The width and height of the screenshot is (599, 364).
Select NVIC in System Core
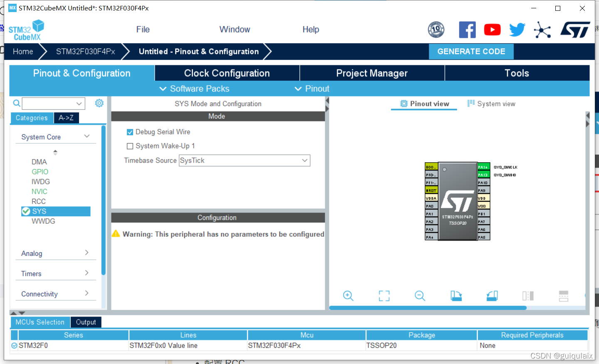[40, 192]
